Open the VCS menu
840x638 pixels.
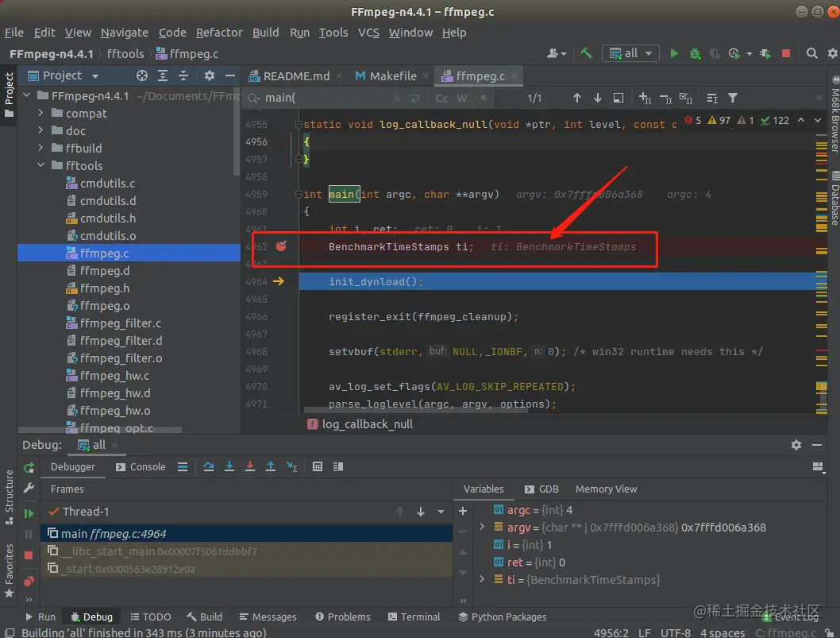point(368,33)
